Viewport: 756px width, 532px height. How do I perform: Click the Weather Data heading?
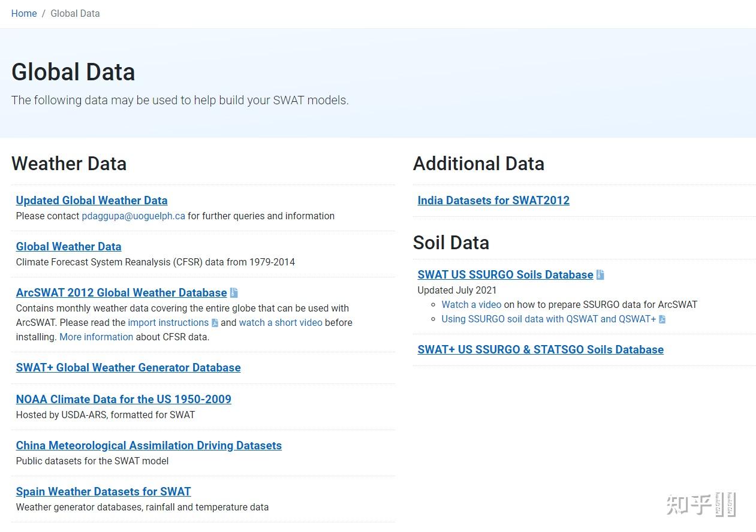point(69,163)
